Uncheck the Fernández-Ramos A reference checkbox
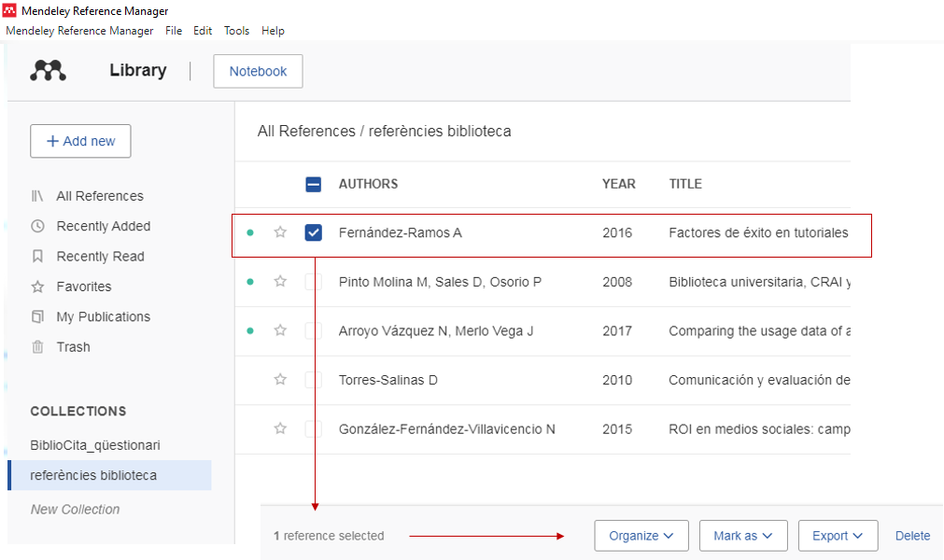This screenshot has width=944, height=560. click(313, 232)
